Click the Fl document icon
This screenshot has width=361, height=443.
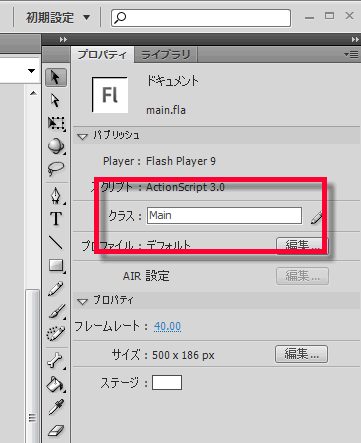(110, 95)
